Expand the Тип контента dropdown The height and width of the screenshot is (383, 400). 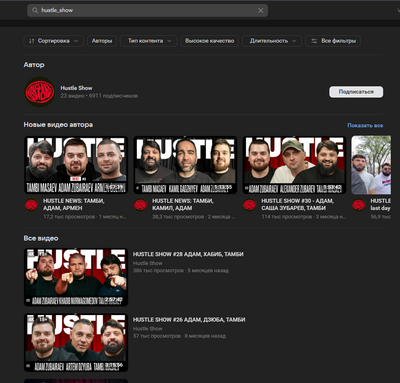click(x=149, y=41)
